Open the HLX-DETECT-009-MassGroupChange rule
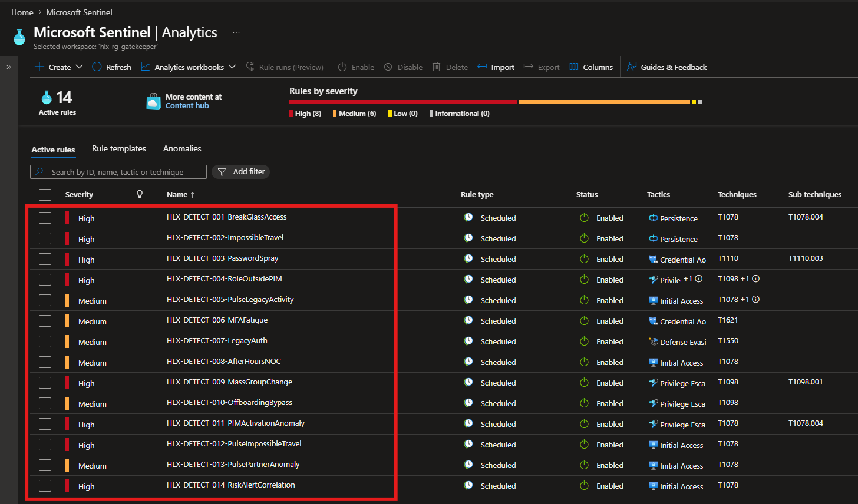858x504 pixels. coord(229,382)
